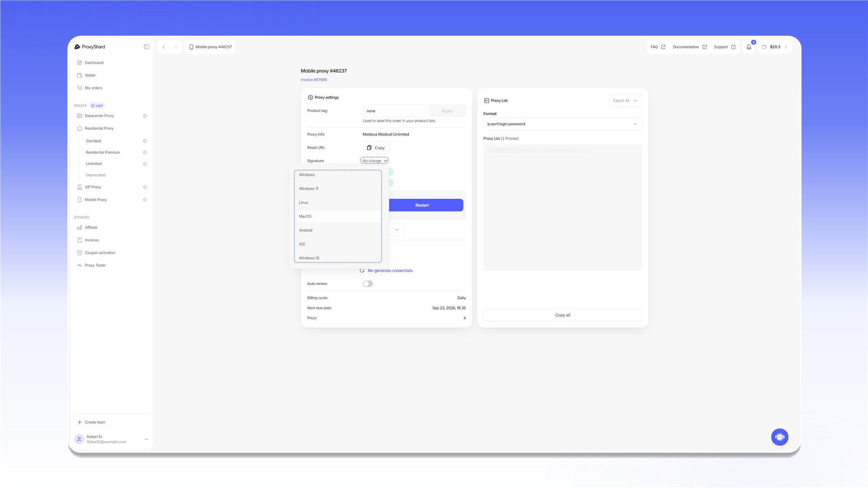
Task: Open Invoice #97999 link
Action: pyautogui.click(x=314, y=80)
